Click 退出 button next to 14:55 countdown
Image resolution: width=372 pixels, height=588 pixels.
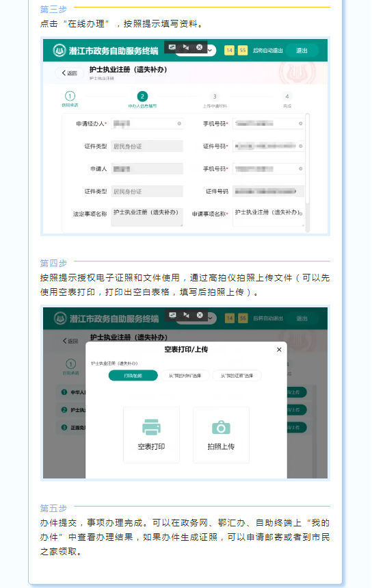(x=302, y=50)
